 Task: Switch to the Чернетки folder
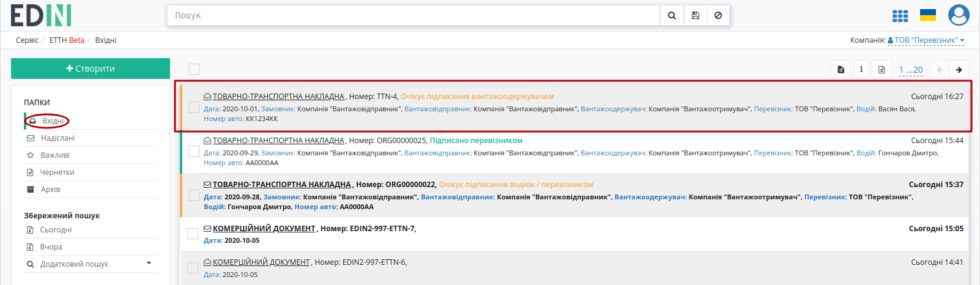(58, 172)
